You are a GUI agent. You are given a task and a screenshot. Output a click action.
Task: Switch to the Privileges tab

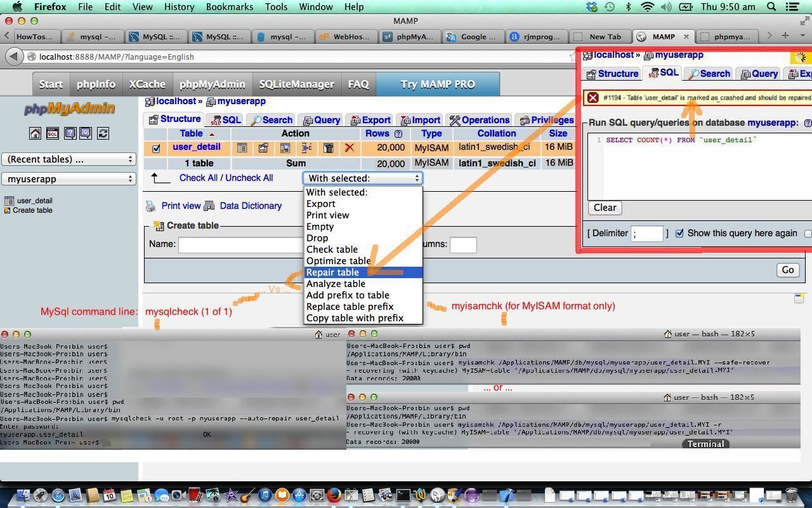pos(546,120)
